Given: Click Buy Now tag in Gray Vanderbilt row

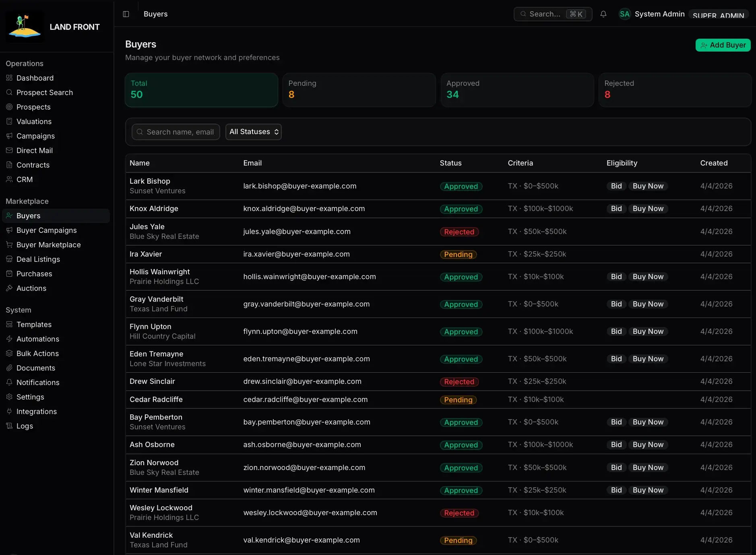Looking at the screenshot, I should point(648,304).
